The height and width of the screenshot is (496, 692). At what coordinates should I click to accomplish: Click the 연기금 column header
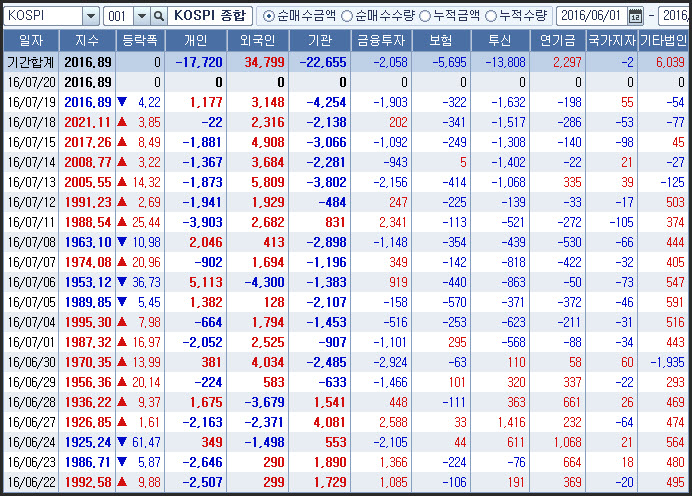558,41
